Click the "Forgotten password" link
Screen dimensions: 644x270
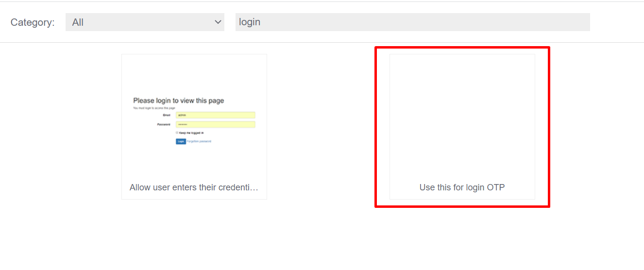click(199, 141)
